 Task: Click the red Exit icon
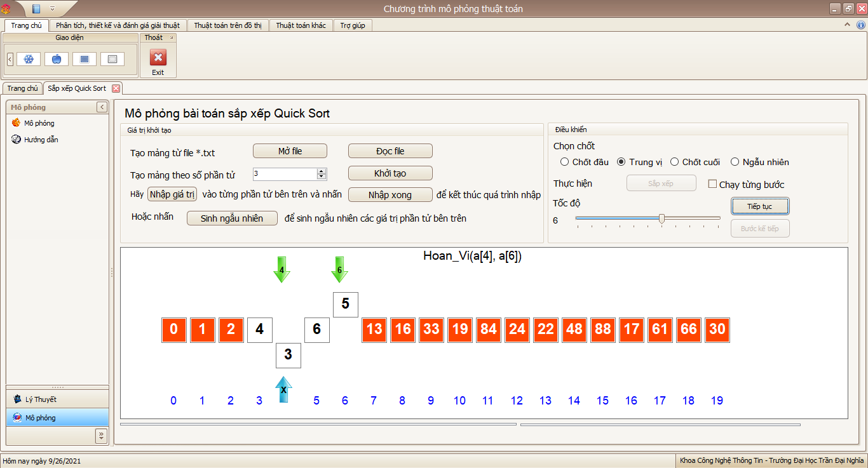(158, 57)
